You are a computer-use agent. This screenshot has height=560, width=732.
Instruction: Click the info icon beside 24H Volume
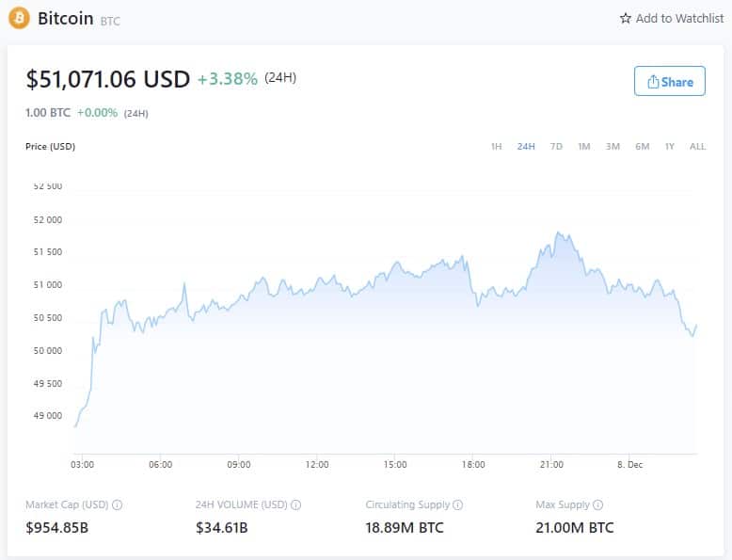pos(296,505)
